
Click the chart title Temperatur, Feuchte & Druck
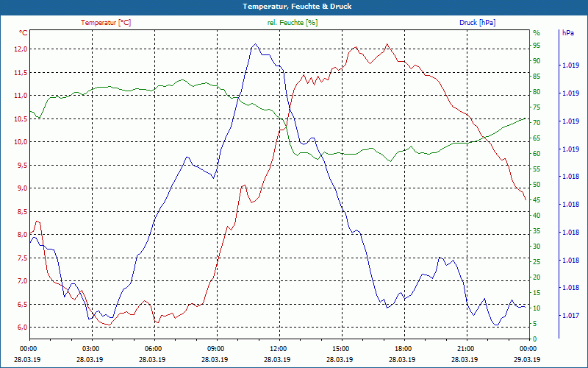tap(297, 7)
